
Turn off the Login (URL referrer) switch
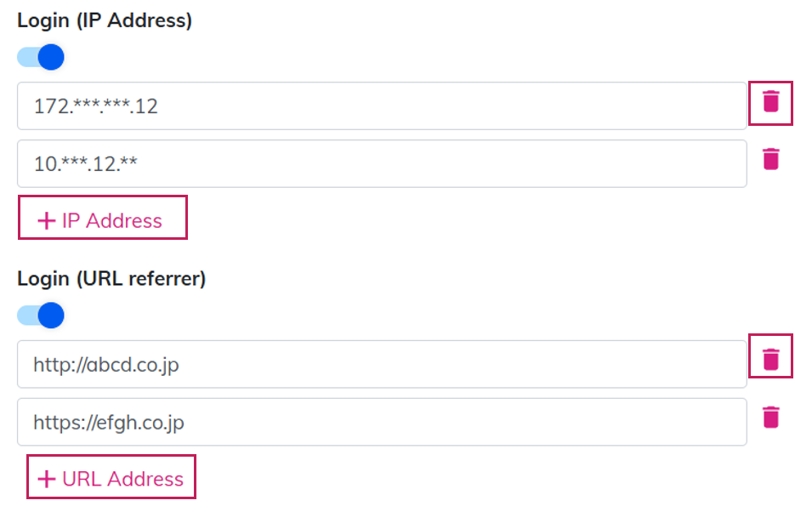pyautogui.click(x=40, y=316)
